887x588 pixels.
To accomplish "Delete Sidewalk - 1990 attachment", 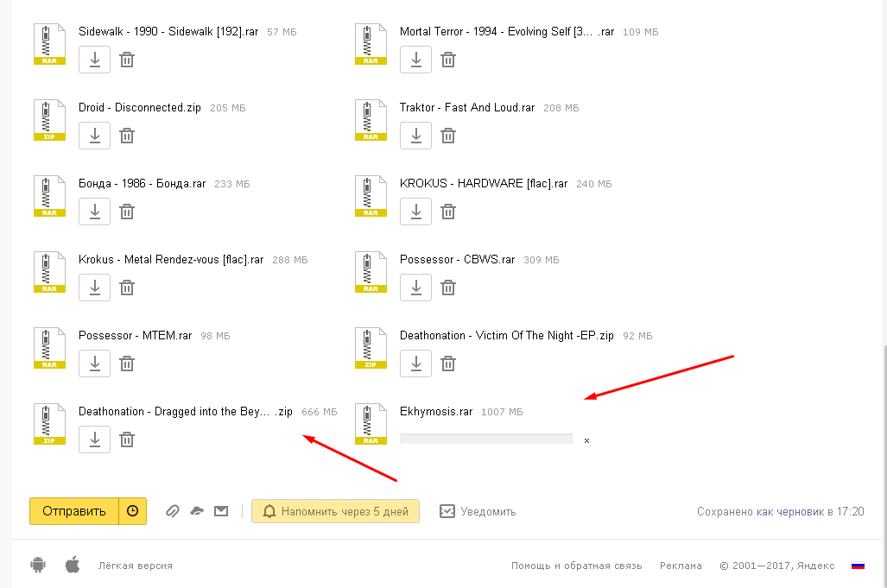I will click(x=127, y=60).
